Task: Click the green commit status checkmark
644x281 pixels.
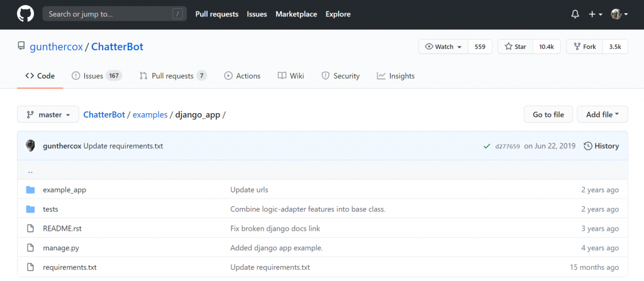Action: click(487, 146)
